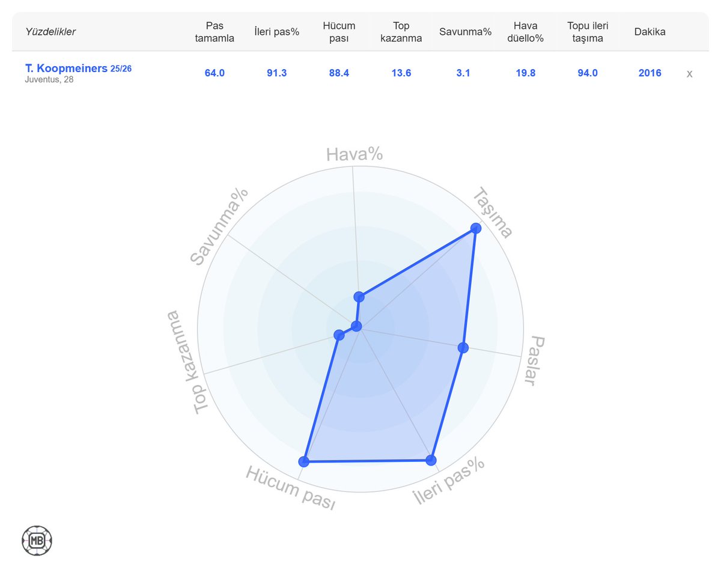Select the Taşıma data point on radar
The width and height of the screenshot is (721, 588).
[476, 228]
